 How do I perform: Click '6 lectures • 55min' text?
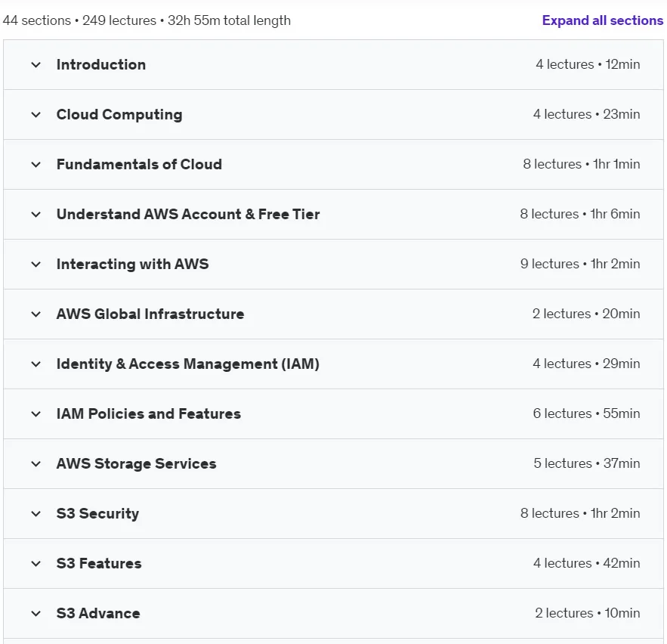(587, 413)
